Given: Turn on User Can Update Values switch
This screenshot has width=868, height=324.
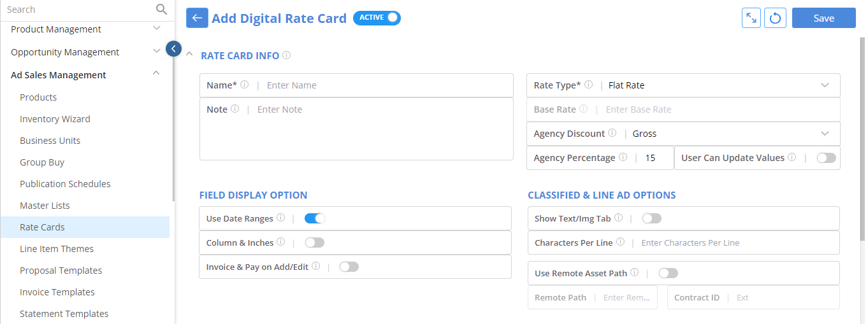Looking at the screenshot, I should (x=826, y=158).
